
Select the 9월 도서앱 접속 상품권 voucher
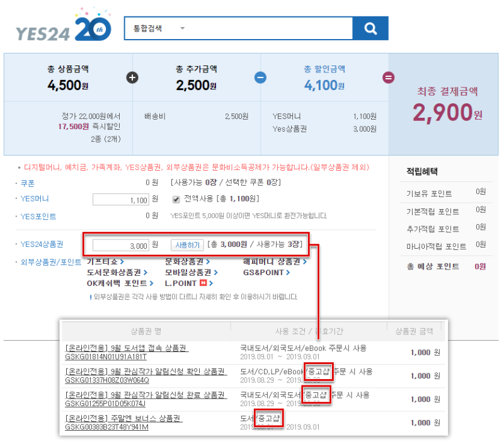(127, 348)
